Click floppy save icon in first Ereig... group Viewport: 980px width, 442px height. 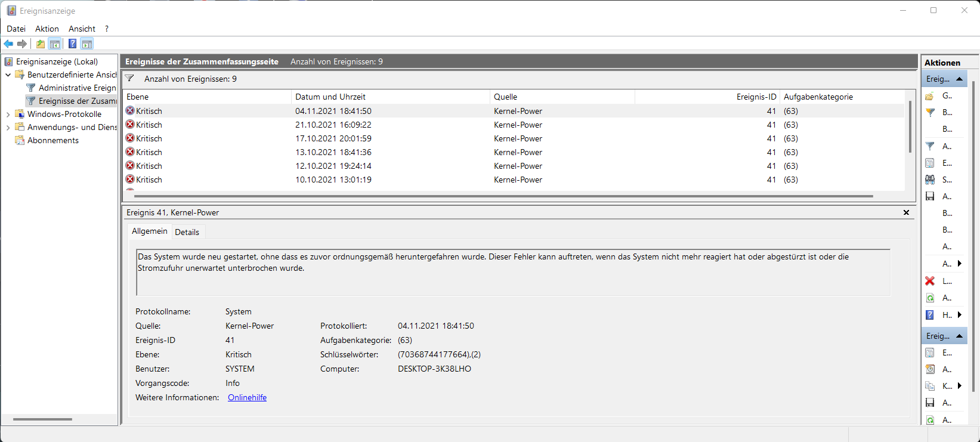coord(930,196)
